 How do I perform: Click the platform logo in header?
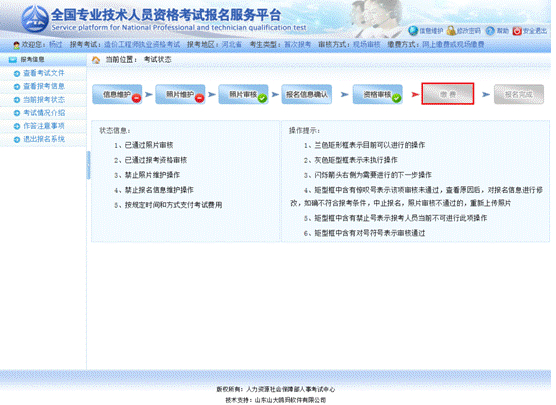tap(35, 18)
